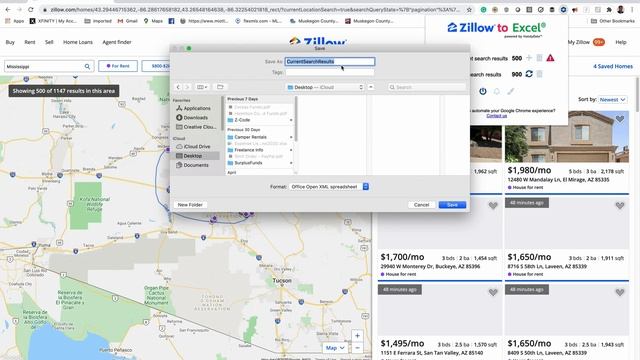
Task: Open the Format dropdown
Action: point(329,187)
